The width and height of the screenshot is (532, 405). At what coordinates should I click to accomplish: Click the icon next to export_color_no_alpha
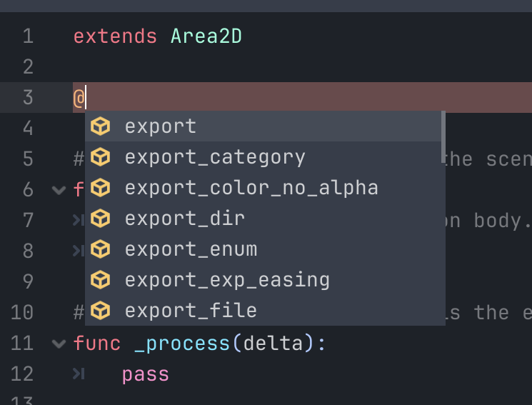[101, 188]
